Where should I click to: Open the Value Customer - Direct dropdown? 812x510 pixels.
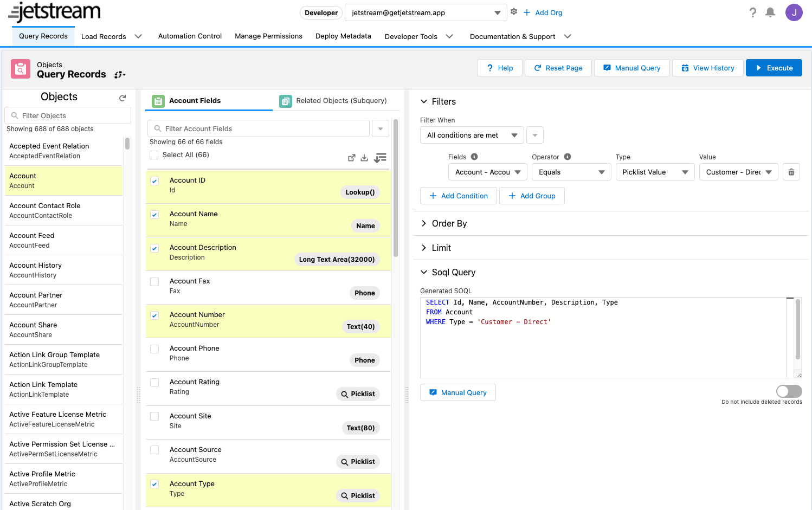pyautogui.click(x=739, y=172)
